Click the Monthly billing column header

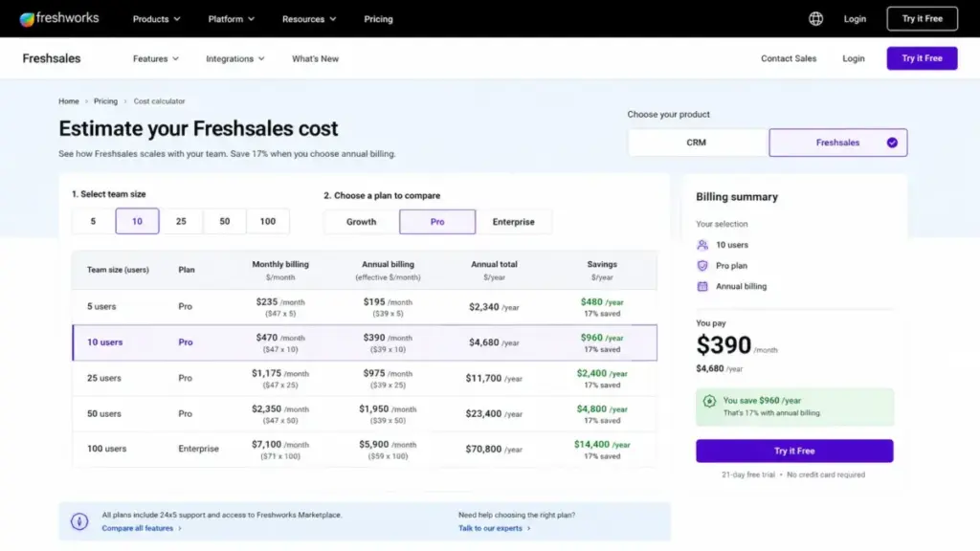(x=280, y=270)
